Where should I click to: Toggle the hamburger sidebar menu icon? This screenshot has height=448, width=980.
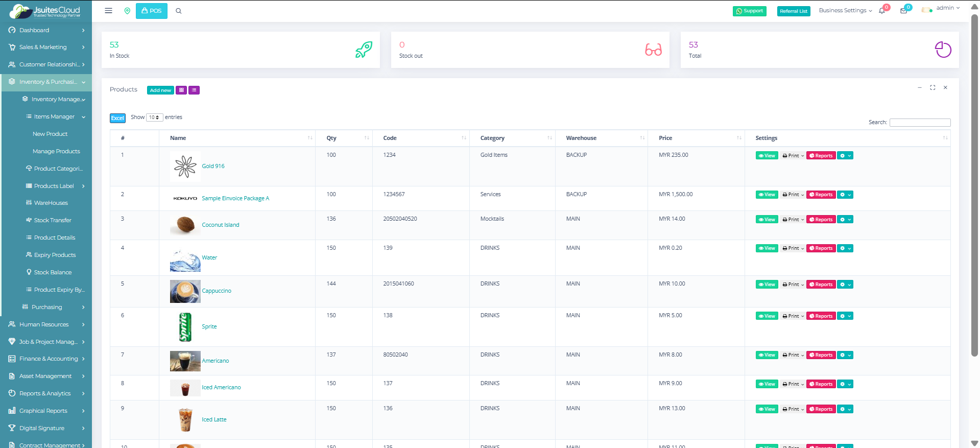[x=108, y=11]
